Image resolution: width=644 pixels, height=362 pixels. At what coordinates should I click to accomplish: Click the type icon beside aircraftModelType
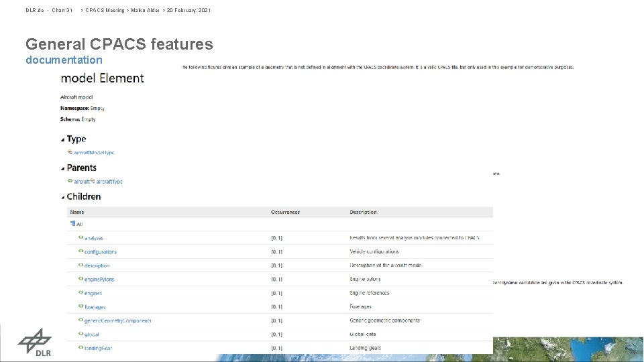click(x=70, y=152)
